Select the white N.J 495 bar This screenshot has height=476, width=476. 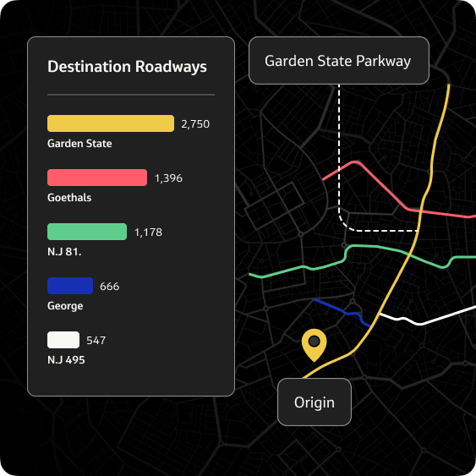click(x=63, y=340)
